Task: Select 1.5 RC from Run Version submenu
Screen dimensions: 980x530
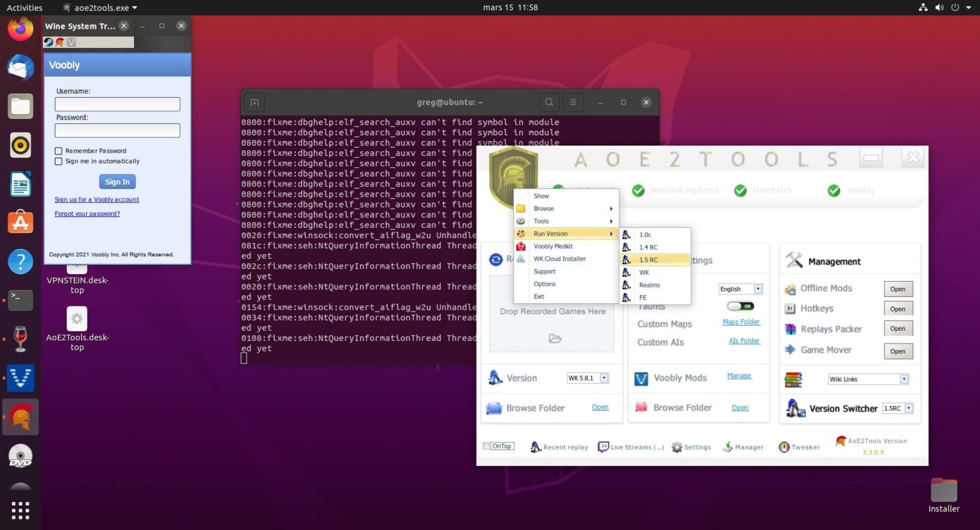Action: coord(649,260)
